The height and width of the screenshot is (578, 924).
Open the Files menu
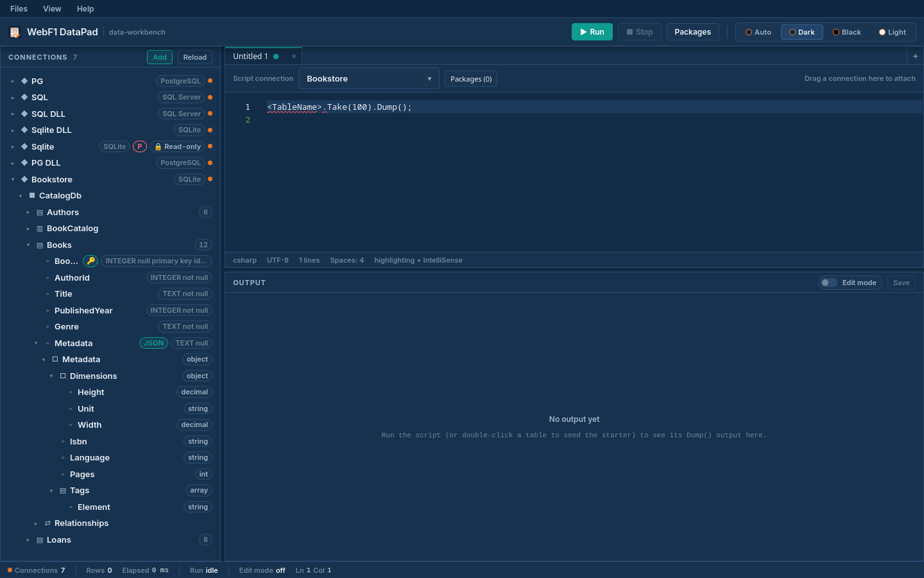point(19,9)
